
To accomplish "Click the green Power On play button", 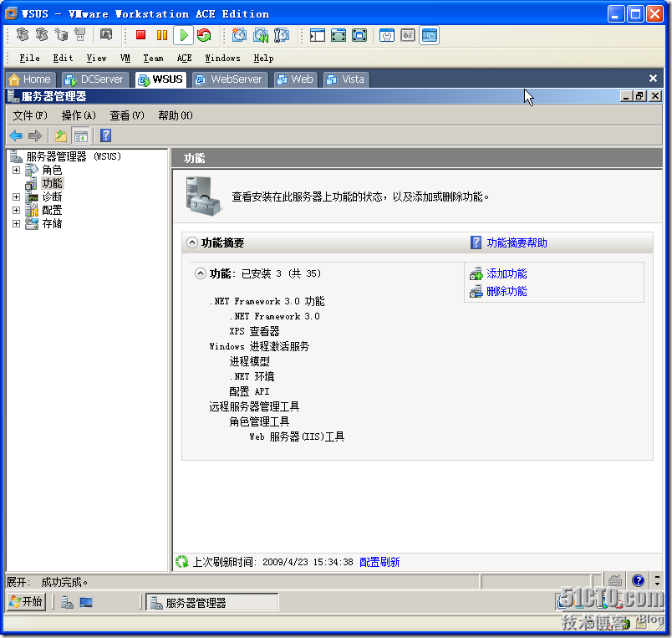I will click(x=183, y=35).
